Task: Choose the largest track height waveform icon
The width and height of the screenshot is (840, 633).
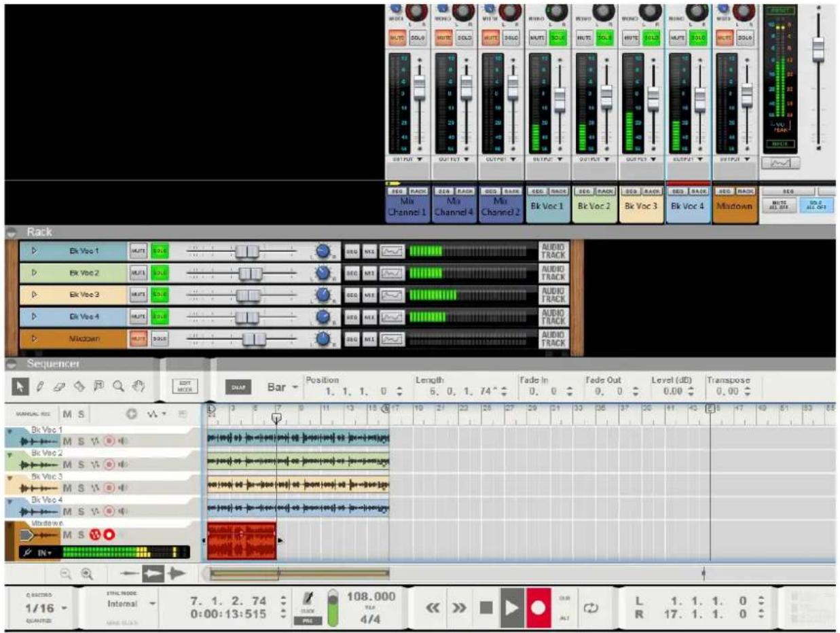Action: click(177, 573)
